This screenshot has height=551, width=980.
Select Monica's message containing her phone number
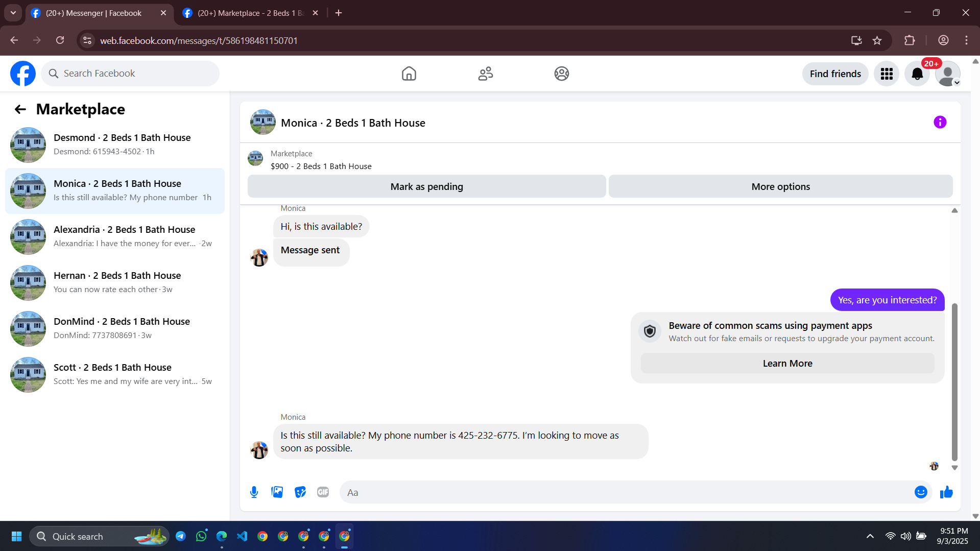[461, 442]
